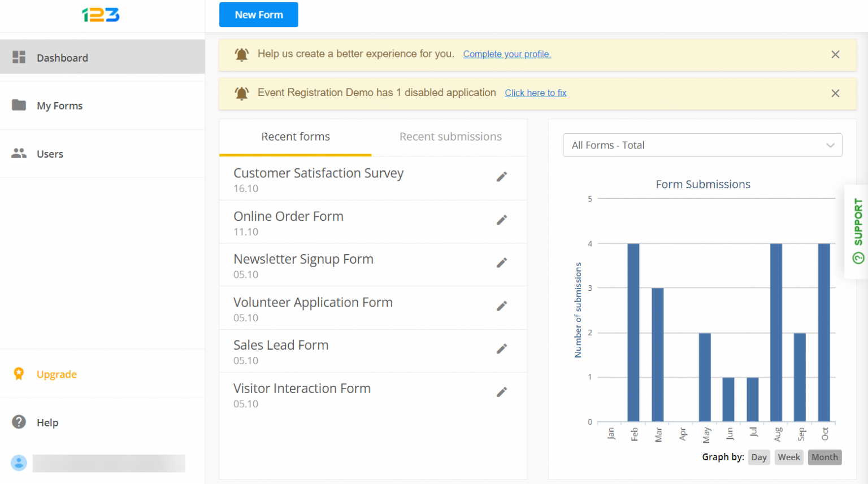Click the Upgrade badge icon
The height and width of the screenshot is (484, 868).
pyautogui.click(x=19, y=374)
